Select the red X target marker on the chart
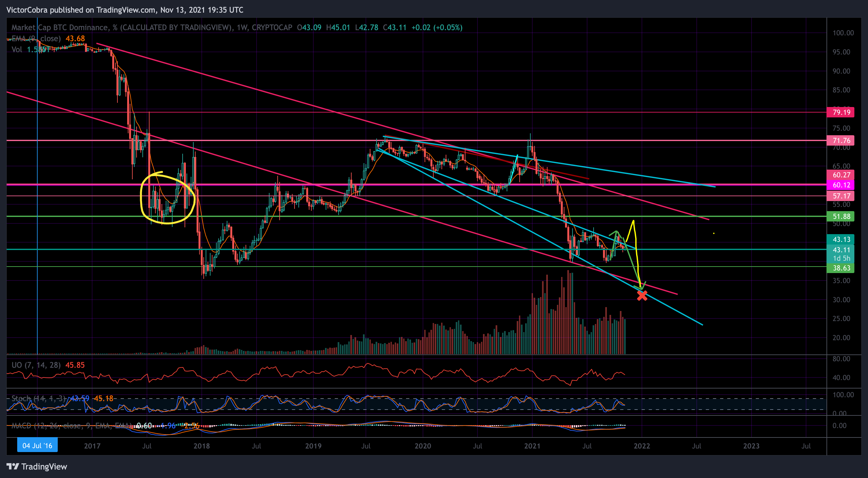This screenshot has height=478, width=868. [642, 296]
